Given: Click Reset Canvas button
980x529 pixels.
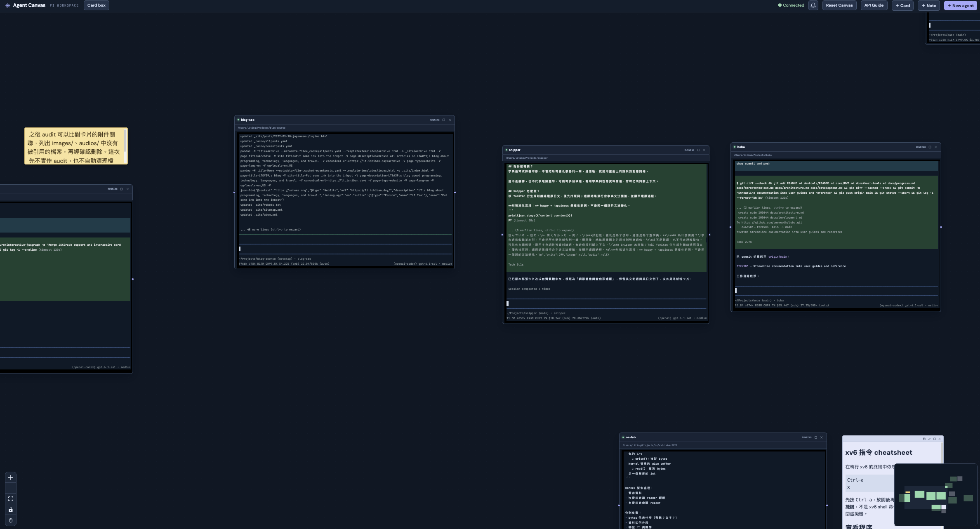Looking at the screenshot, I should click(x=839, y=5).
